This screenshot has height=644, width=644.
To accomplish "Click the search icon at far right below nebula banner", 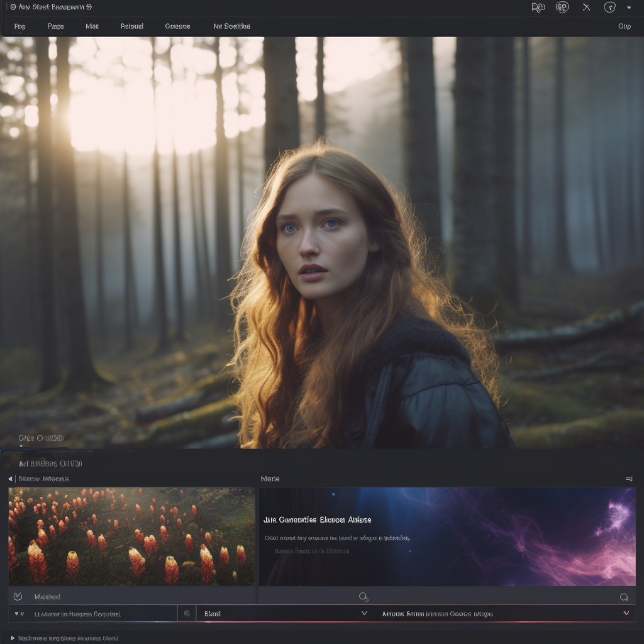I will 624,597.
